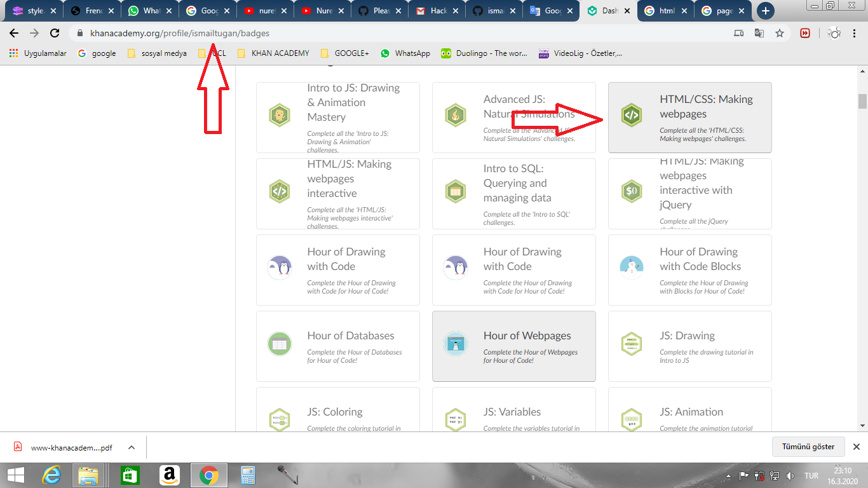Click the Intro to JS Drawing & Animation badge icon

point(279,115)
